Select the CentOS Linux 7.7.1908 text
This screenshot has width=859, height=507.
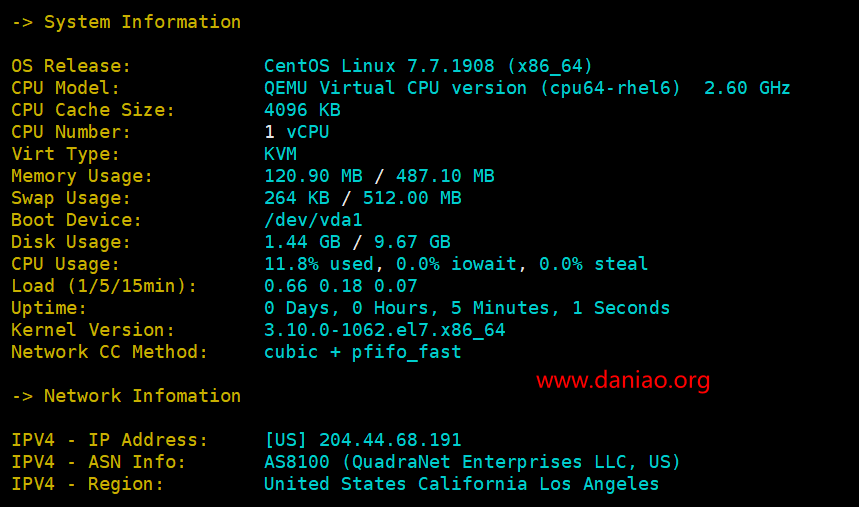(x=379, y=66)
